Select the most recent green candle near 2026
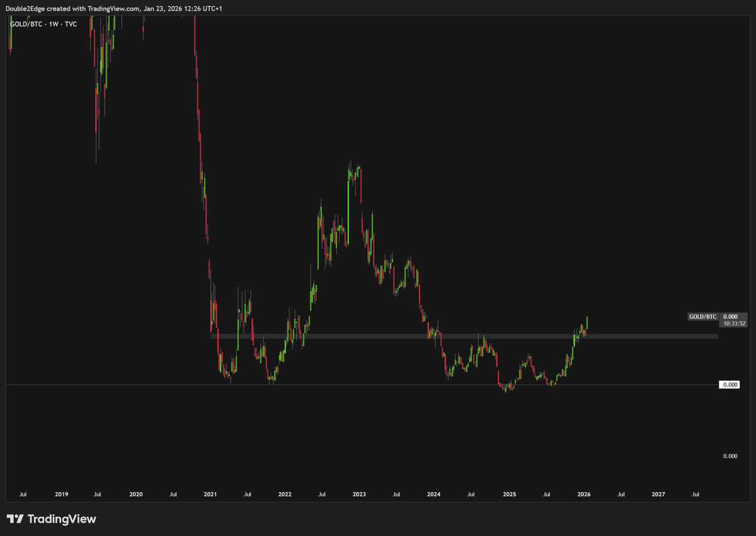 point(587,323)
